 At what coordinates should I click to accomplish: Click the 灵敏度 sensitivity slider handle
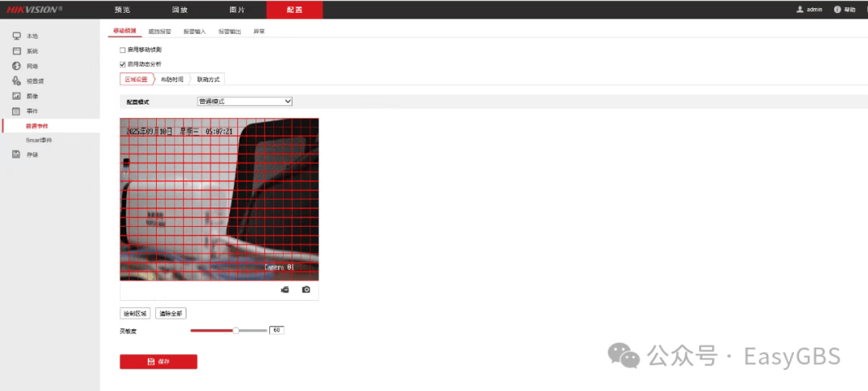click(x=235, y=330)
